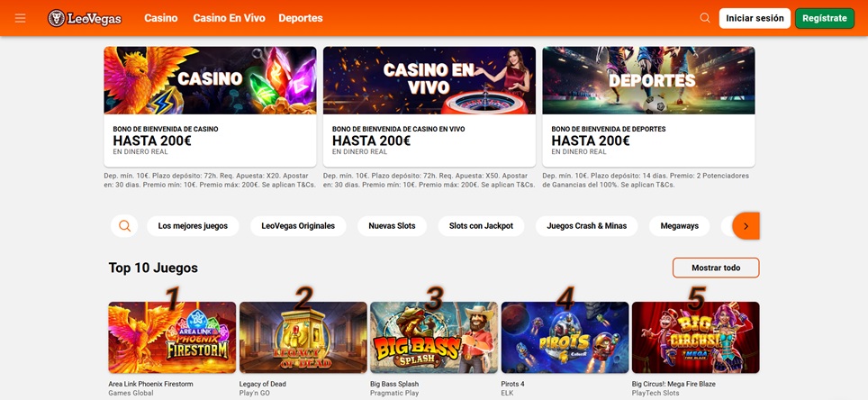The height and width of the screenshot is (400, 868).
Task: Click 'Big Circus!: Mega Fire Blaze' title text
Action: 674,384
